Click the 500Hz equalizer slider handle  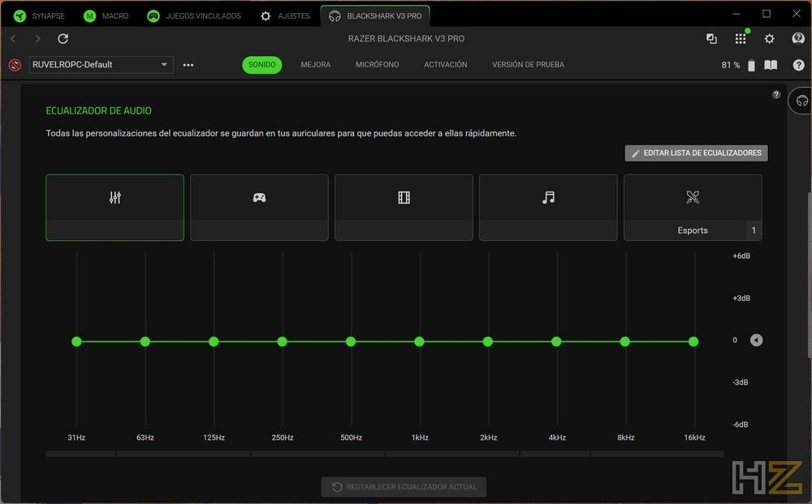pyautogui.click(x=351, y=342)
